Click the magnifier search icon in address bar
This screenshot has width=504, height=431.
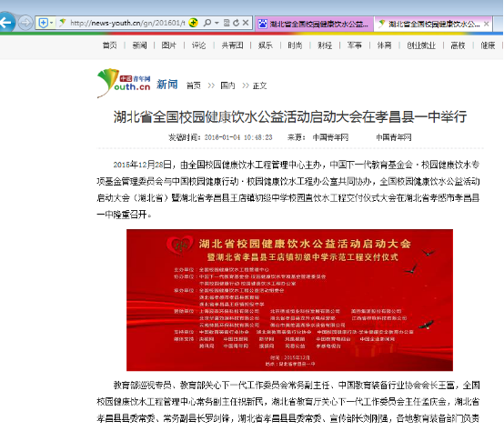coord(207,23)
